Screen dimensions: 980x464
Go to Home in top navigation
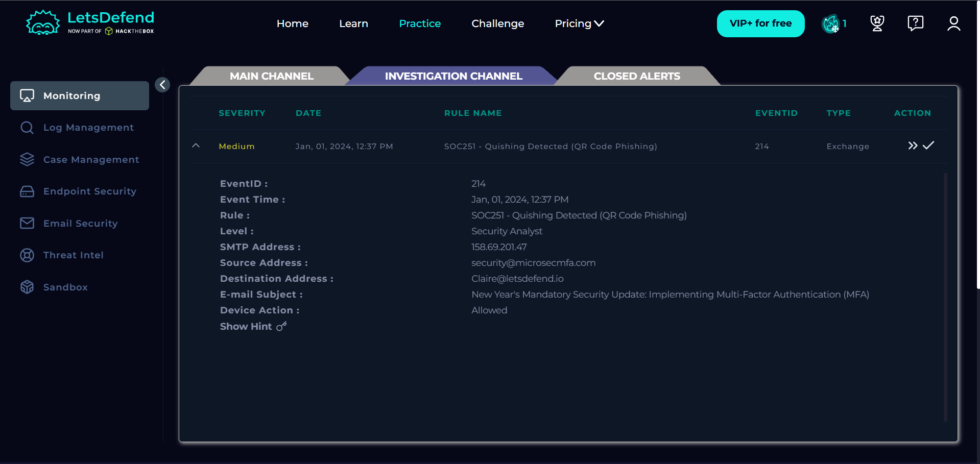[x=293, y=23]
